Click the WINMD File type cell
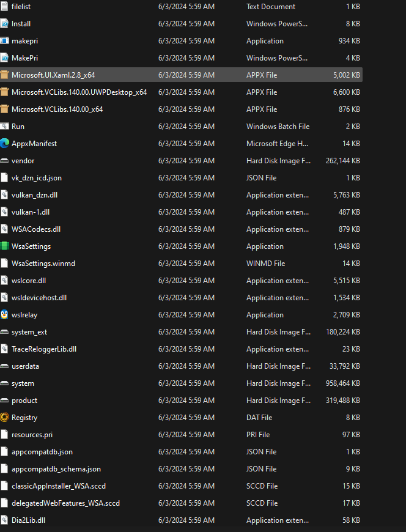The image size is (406, 532). tap(265, 264)
